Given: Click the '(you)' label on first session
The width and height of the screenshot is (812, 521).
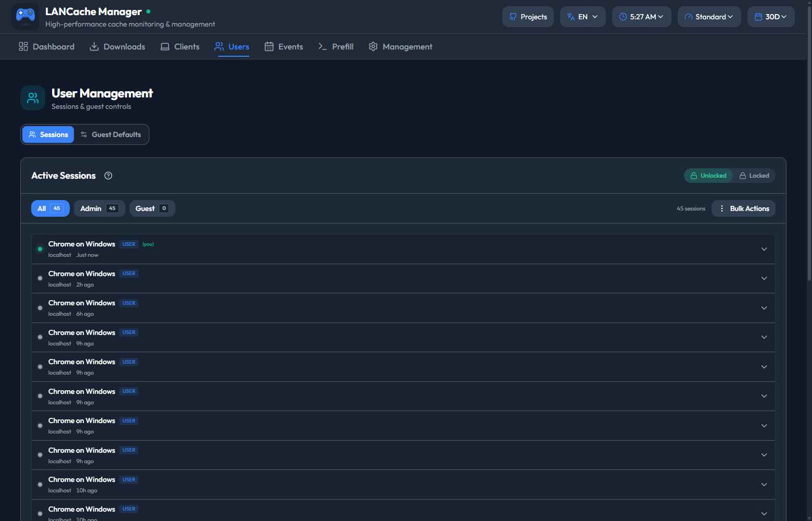Looking at the screenshot, I should click(x=148, y=244).
